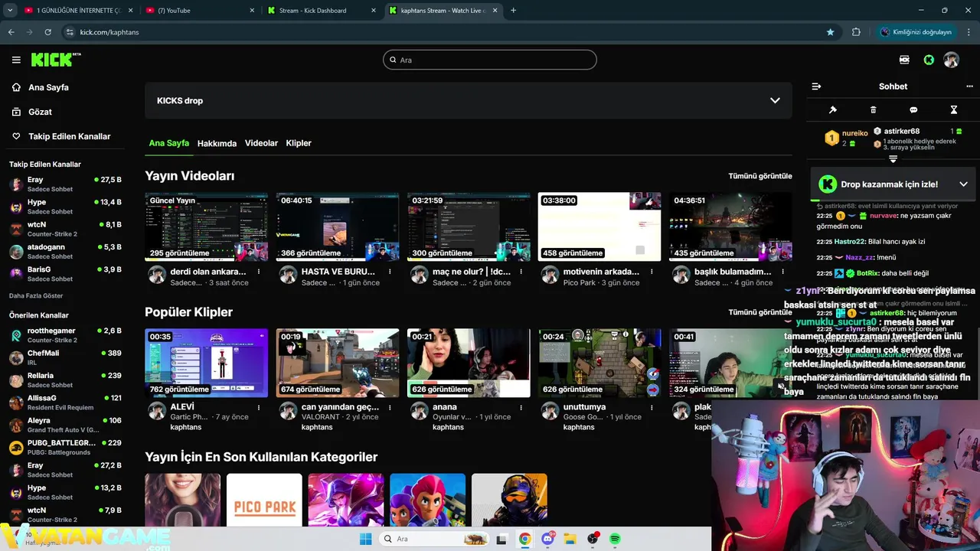Open options for 'HASTA VE BURU...' video
This screenshot has height=551, width=980.
pos(390,272)
